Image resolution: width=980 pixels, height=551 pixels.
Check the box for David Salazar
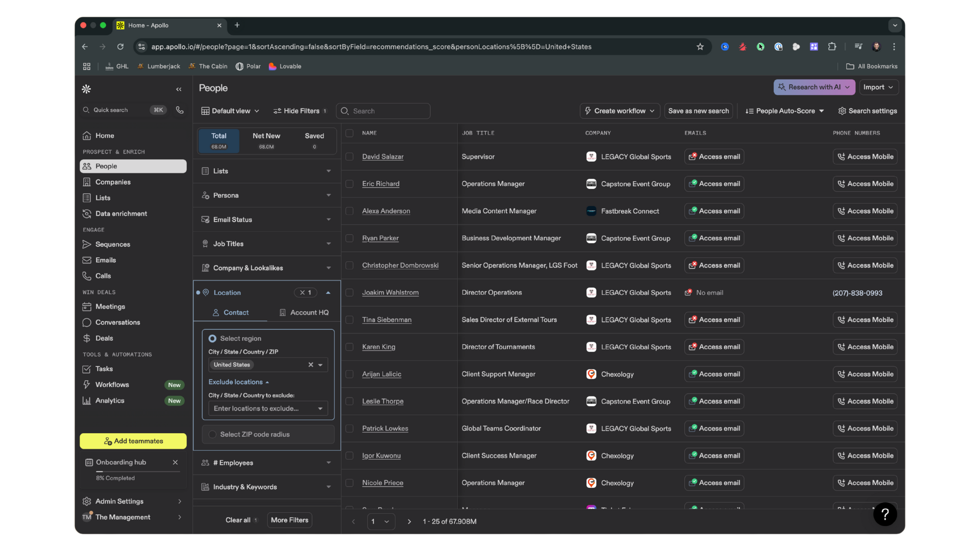point(350,157)
